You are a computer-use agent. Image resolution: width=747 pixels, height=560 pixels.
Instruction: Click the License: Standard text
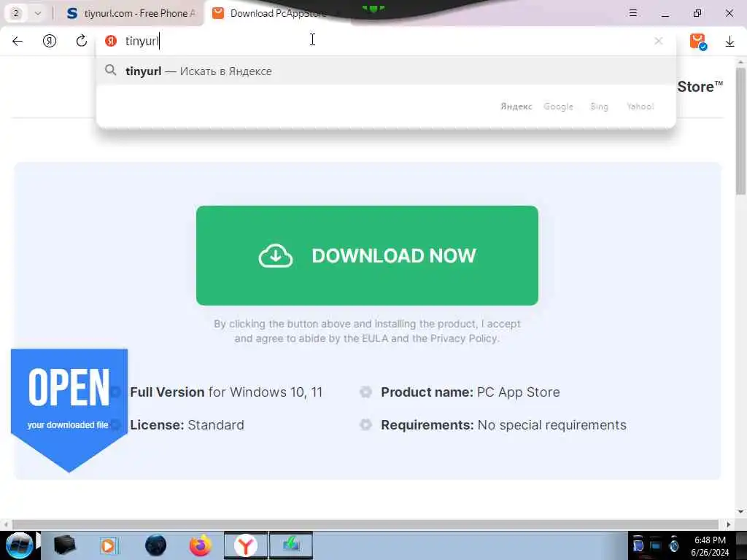click(x=187, y=425)
